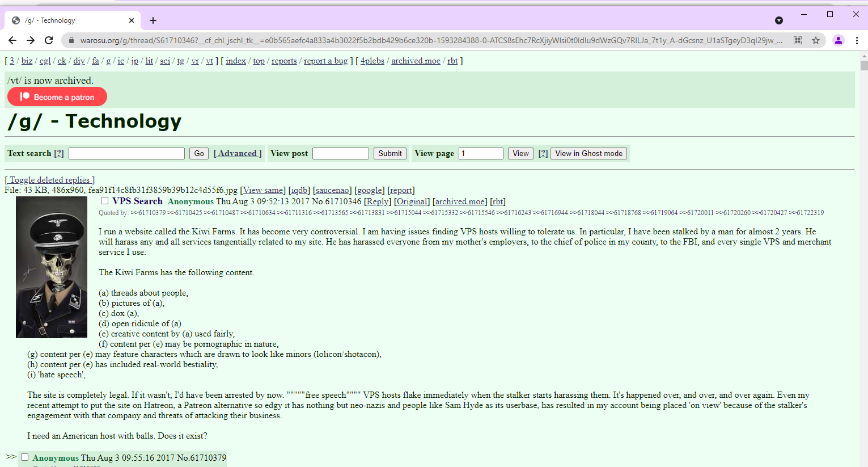Tick the VPS Search post checkbox
This screenshot has width=868, height=467.
(x=104, y=201)
